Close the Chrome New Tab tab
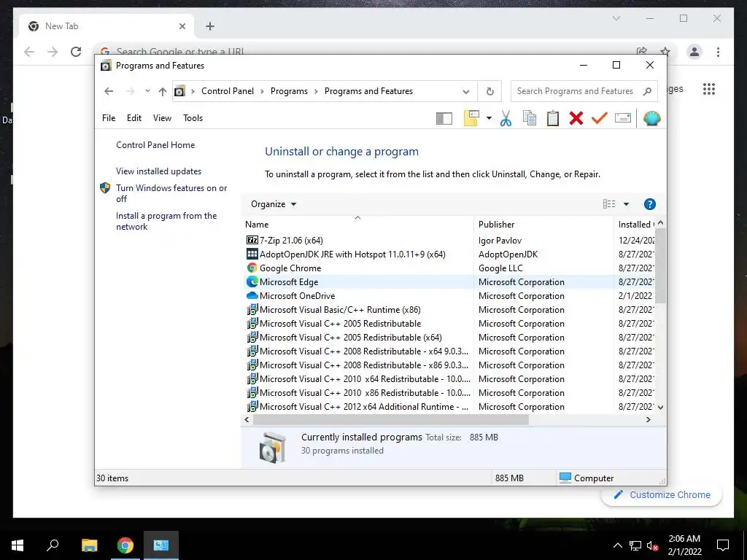 (182, 26)
